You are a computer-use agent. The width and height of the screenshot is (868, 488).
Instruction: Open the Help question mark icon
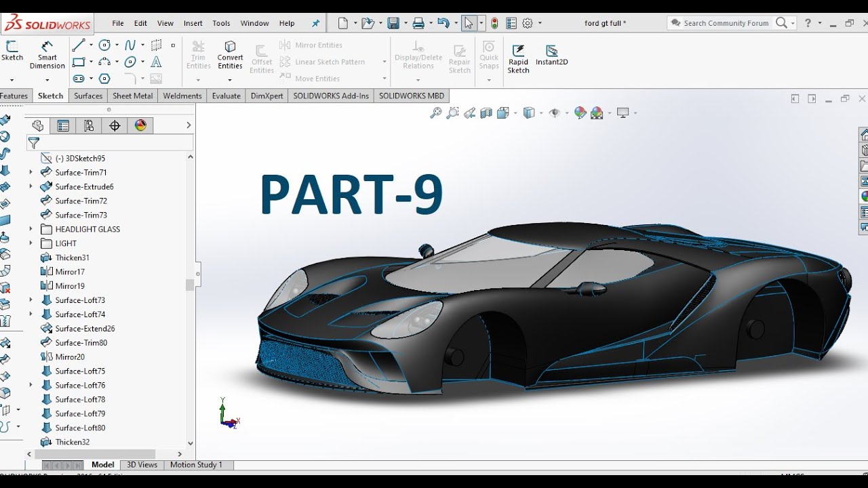click(x=808, y=23)
